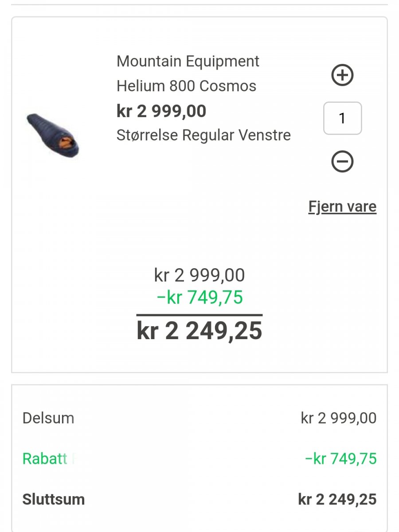Click the Delsum amount kr 2 999,00
This screenshot has height=532, width=399.
tap(339, 418)
